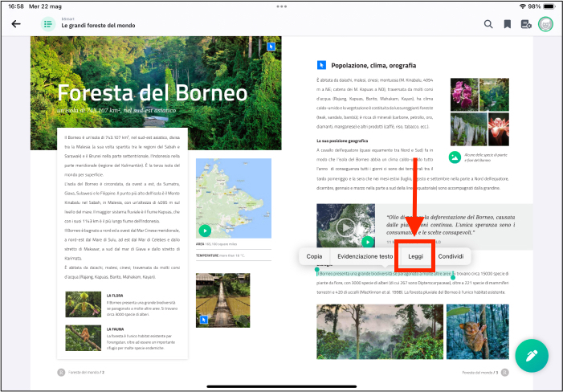Tap the Popolazione, clima, orografia heading

[x=373, y=65]
